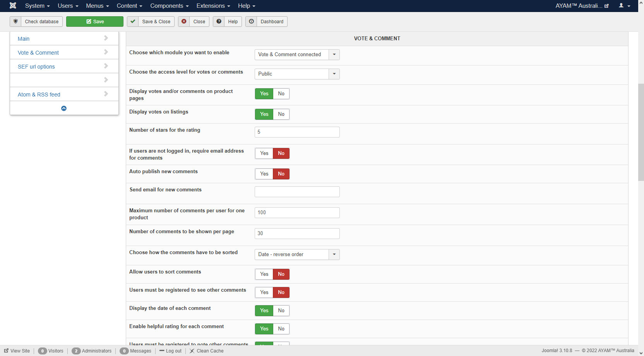The image size is (644, 356).
Task: Click the maximum comments per user field
Action: 297,213
